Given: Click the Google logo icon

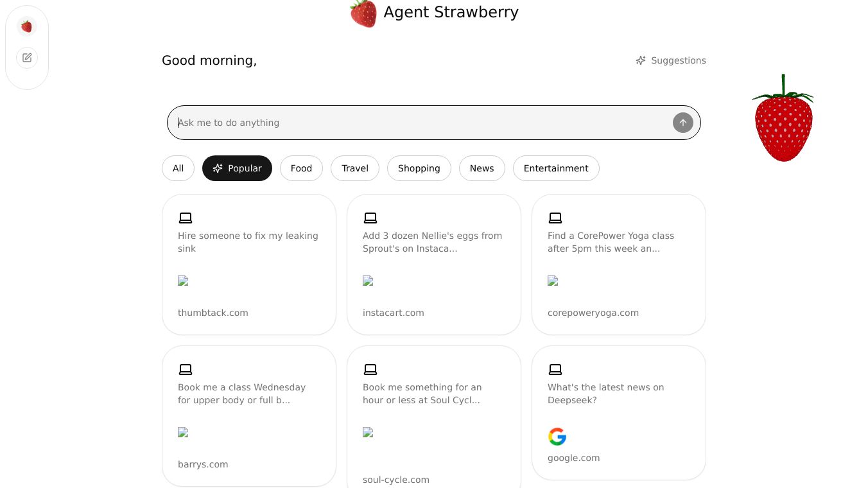Looking at the screenshot, I should 557,437.
